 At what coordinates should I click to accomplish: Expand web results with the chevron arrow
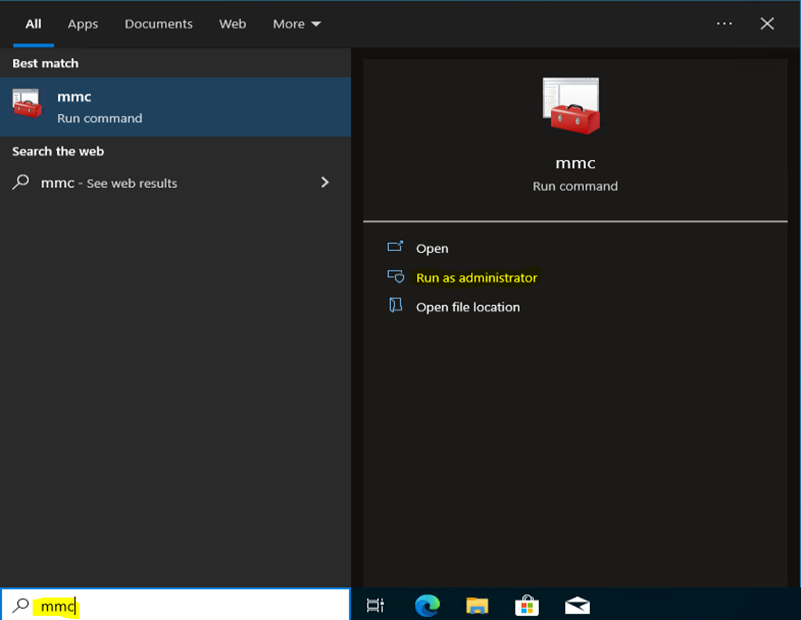click(324, 183)
